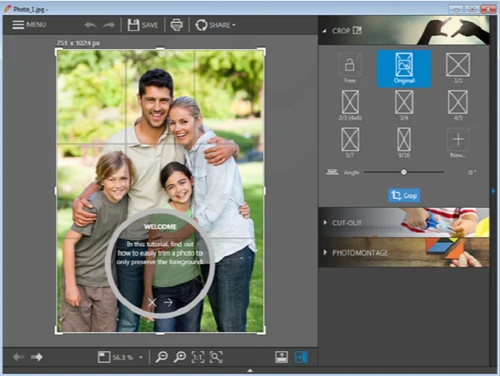This screenshot has width=500, height=376.
Task: Open the Share dropdown menu
Action: (215, 25)
